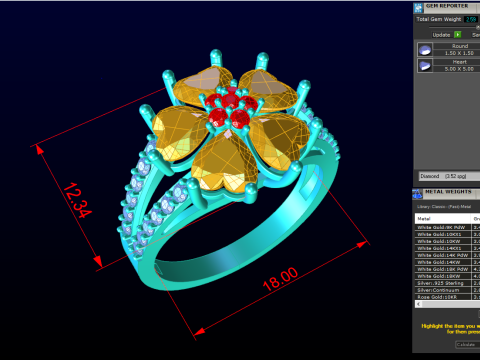Click the Calculate button
The image size is (480, 360).
click(468, 345)
